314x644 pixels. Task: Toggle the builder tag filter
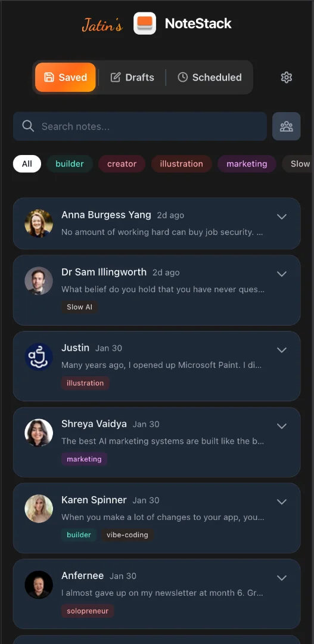coord(69,164)
